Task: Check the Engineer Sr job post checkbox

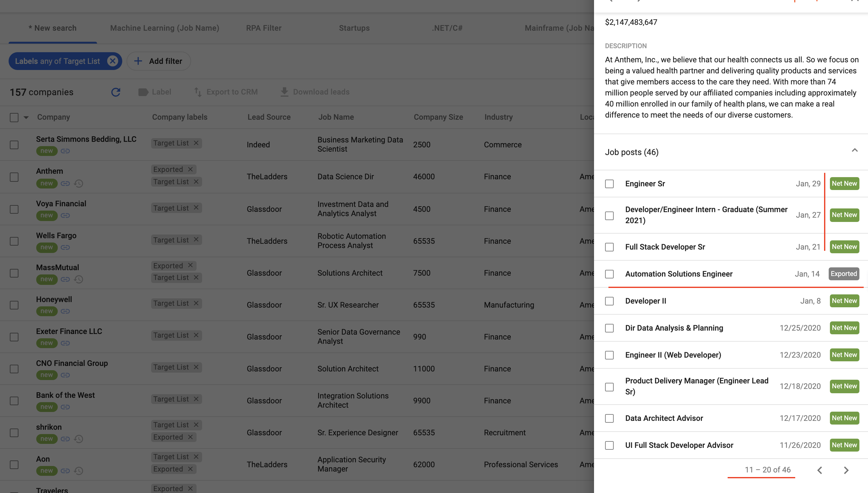Action: 609,184
